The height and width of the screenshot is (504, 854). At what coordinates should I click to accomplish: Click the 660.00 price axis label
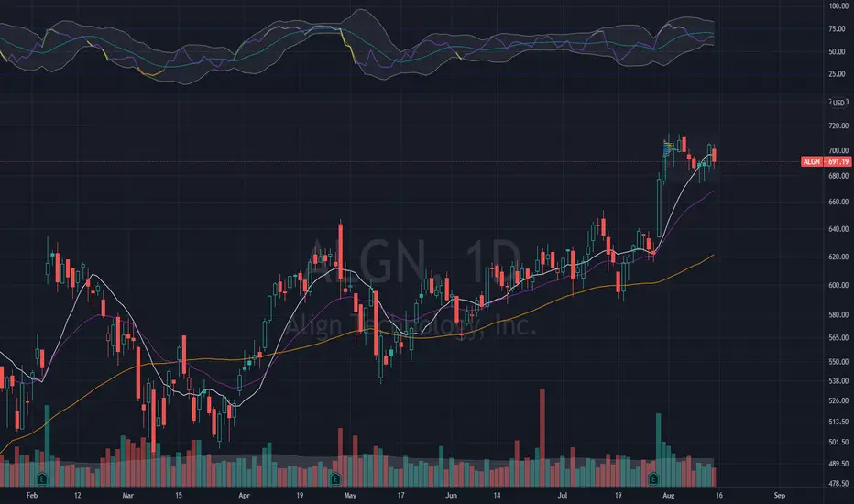[x=838, y=202]
